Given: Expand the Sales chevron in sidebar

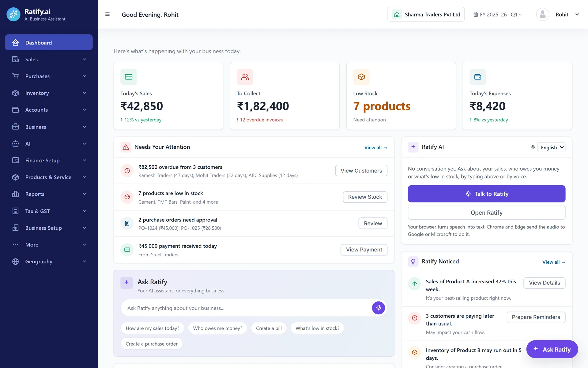Looking at the screenshot, I should click(85, 59).
